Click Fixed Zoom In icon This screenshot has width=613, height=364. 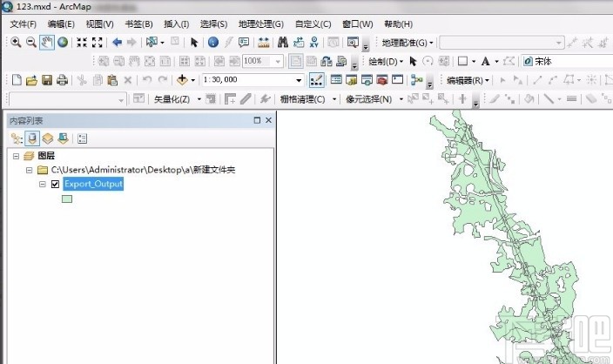point(82,42)
